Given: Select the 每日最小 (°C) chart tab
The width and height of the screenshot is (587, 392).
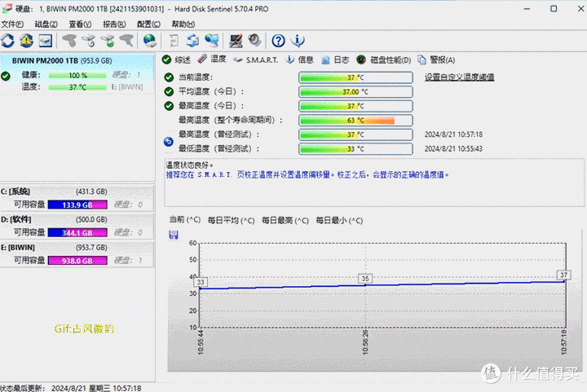Looking at the screenshot, I should coord(339,220).
